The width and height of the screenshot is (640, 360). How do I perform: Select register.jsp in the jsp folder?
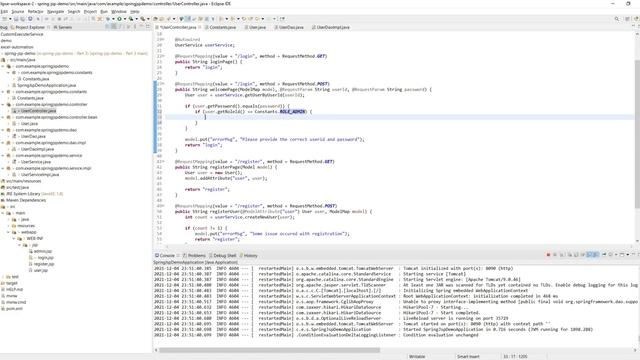click(x=44, y=264)
